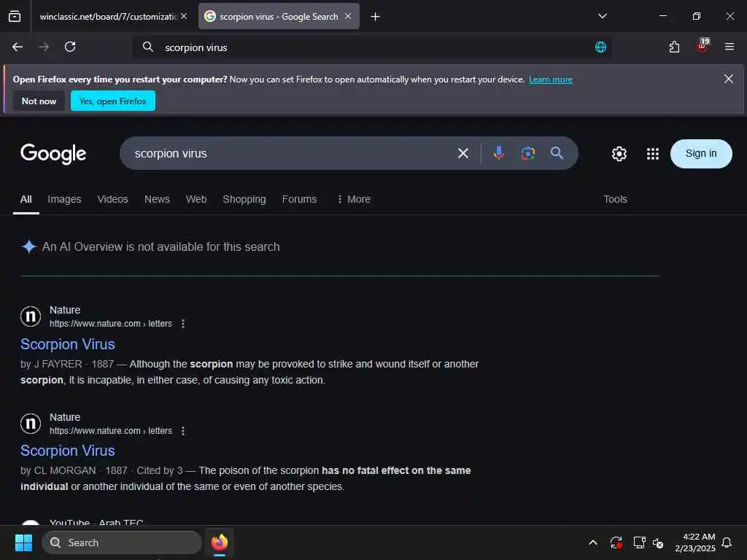Close the winclassic.net tab
The width and height of the screenshot is (747, 560).
[184, 16]
